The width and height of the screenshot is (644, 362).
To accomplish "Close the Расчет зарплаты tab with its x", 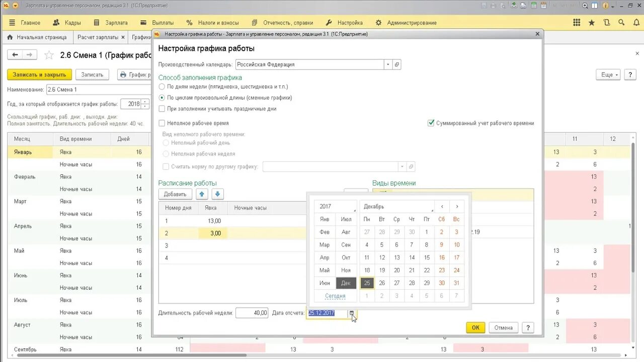I will pyautogui.click(x=123, y=37).
